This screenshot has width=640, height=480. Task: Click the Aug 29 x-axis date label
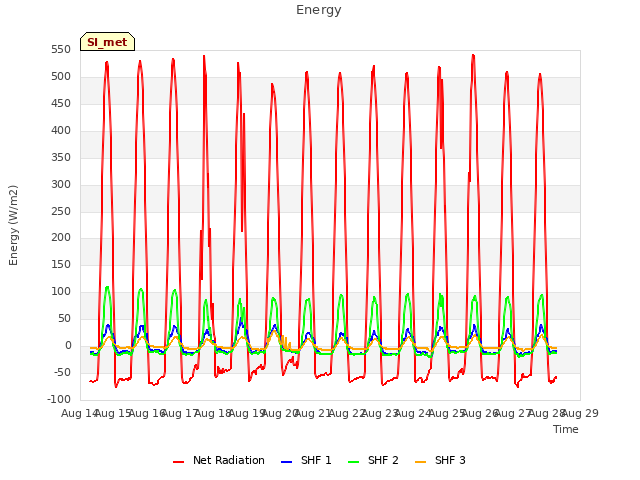(x=580, y=413)
